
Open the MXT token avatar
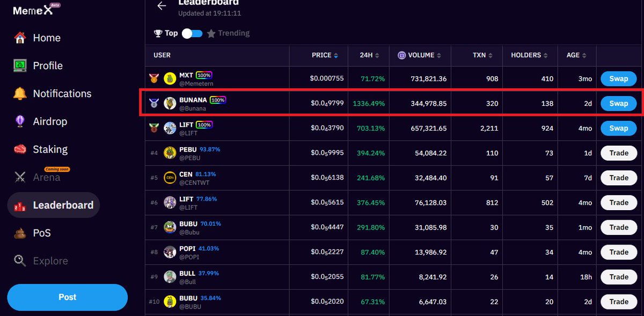[x=170, y=78]
